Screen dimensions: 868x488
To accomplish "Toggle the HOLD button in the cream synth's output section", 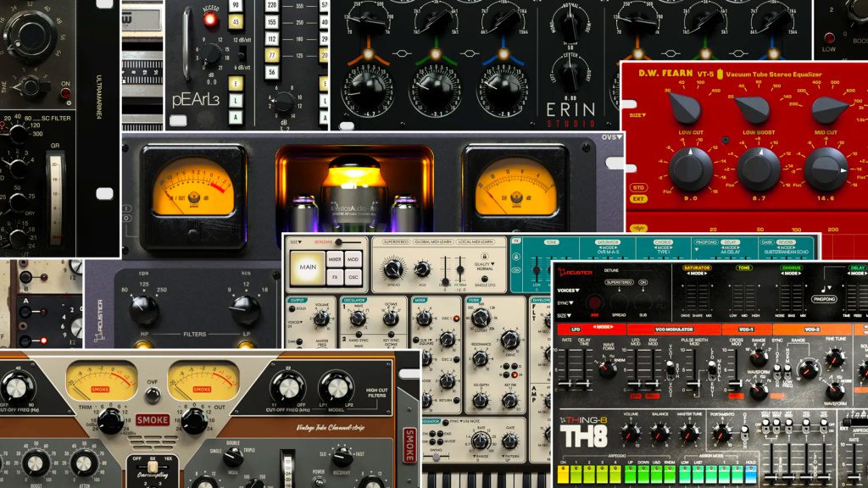I will tap(292, 308).
